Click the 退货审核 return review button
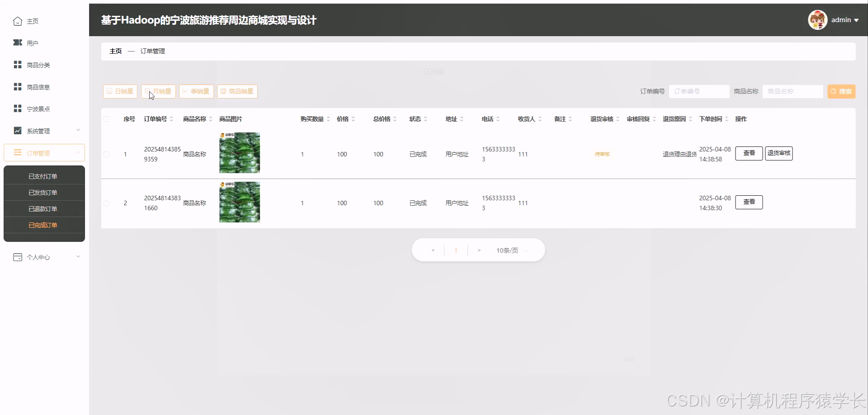The width and height of the screenshot is (868, 415). 778,153
